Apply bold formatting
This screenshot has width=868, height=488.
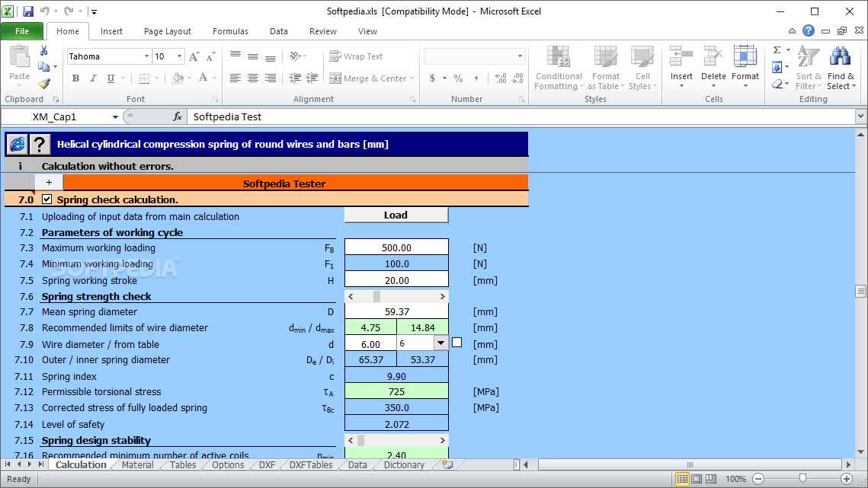point(76,78)
